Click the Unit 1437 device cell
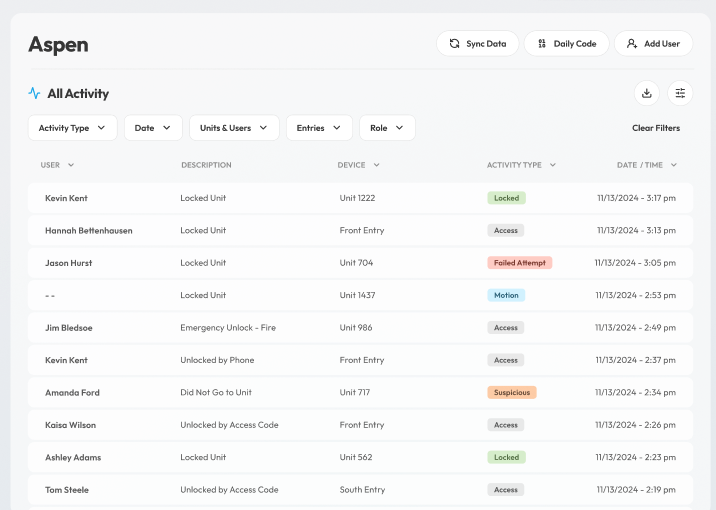 tap(357, 295)
